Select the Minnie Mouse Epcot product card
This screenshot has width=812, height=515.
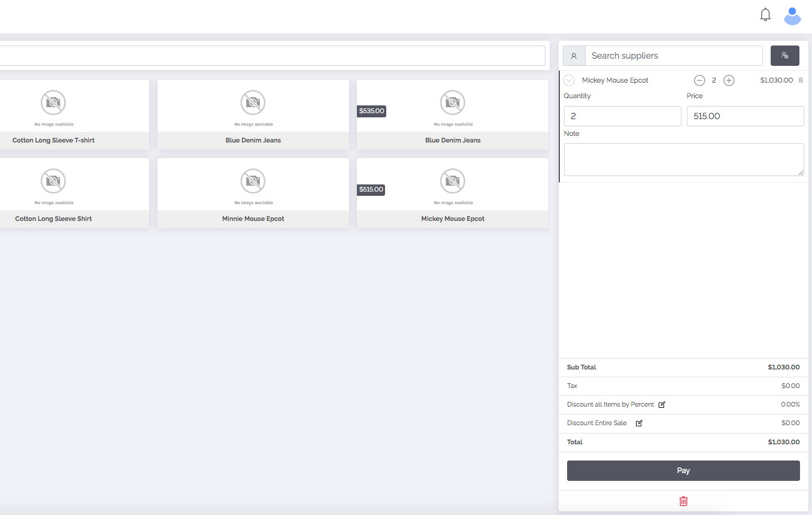253,193
